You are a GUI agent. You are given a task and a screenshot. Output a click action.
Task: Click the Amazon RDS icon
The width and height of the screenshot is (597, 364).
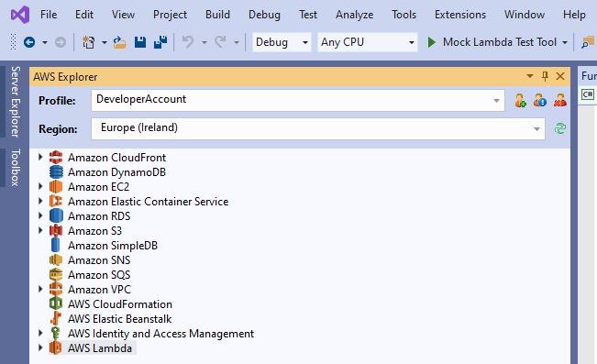(x=56, y=215)
